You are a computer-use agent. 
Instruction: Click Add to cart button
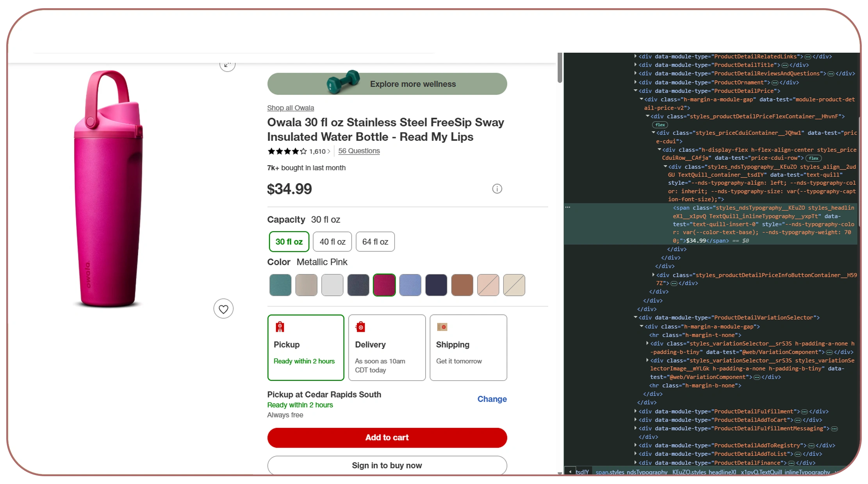pos(387,438)
